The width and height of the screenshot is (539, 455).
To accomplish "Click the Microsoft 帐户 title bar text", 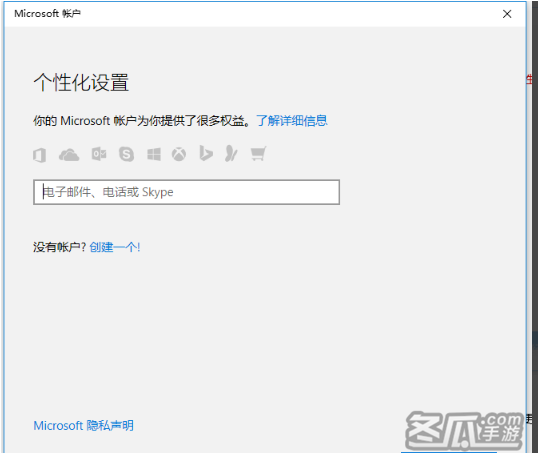I will coord(47,13).
